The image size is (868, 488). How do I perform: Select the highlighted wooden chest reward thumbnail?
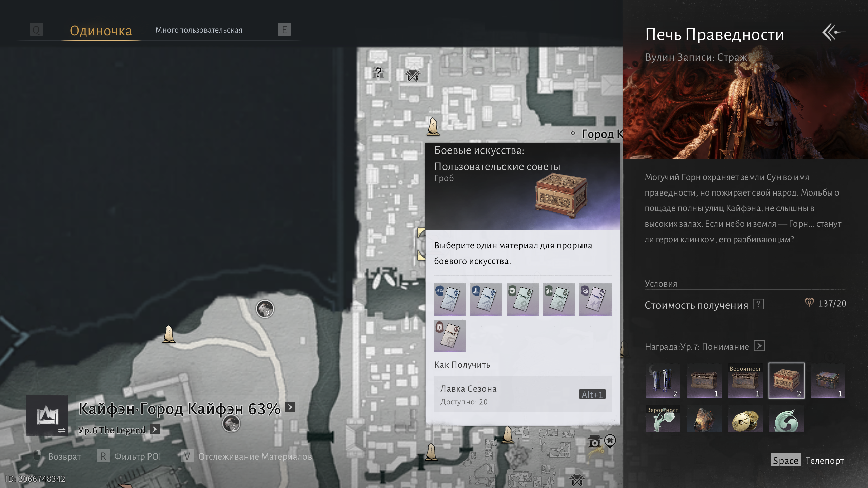(x=786, y=380)
